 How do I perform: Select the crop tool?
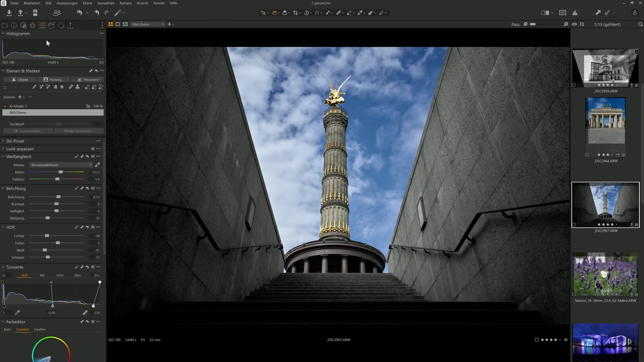click(296, 13)
